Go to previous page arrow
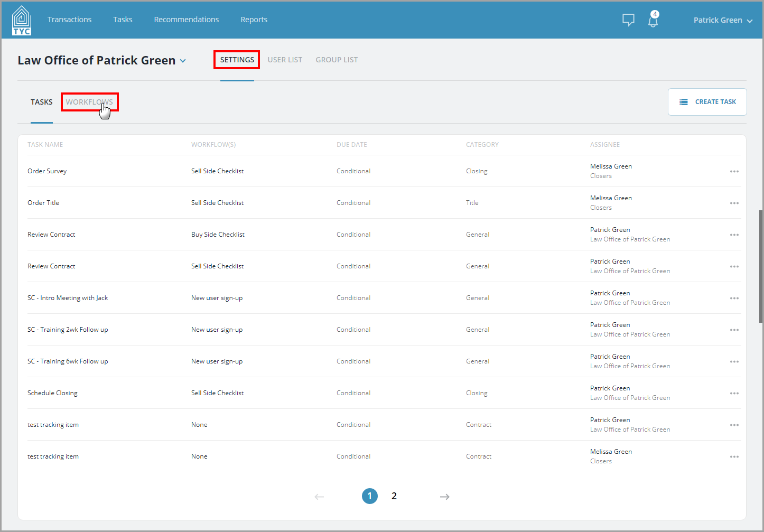 coord(319,497)
